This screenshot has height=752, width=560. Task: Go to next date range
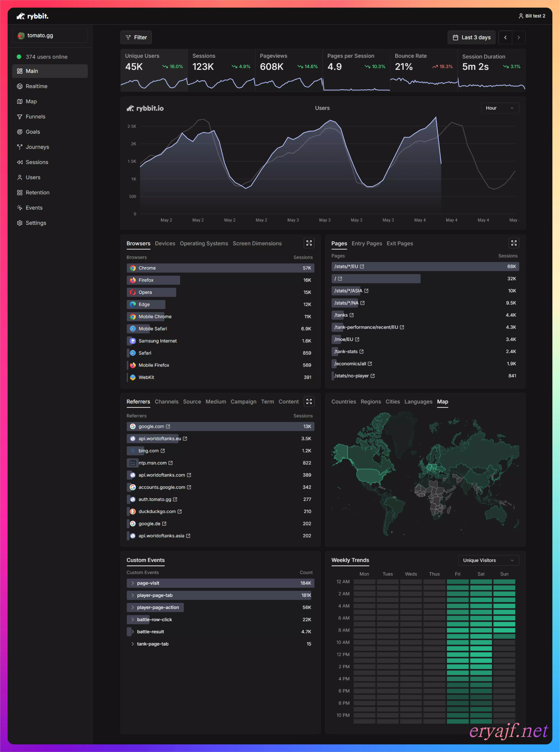coord(519,37)
